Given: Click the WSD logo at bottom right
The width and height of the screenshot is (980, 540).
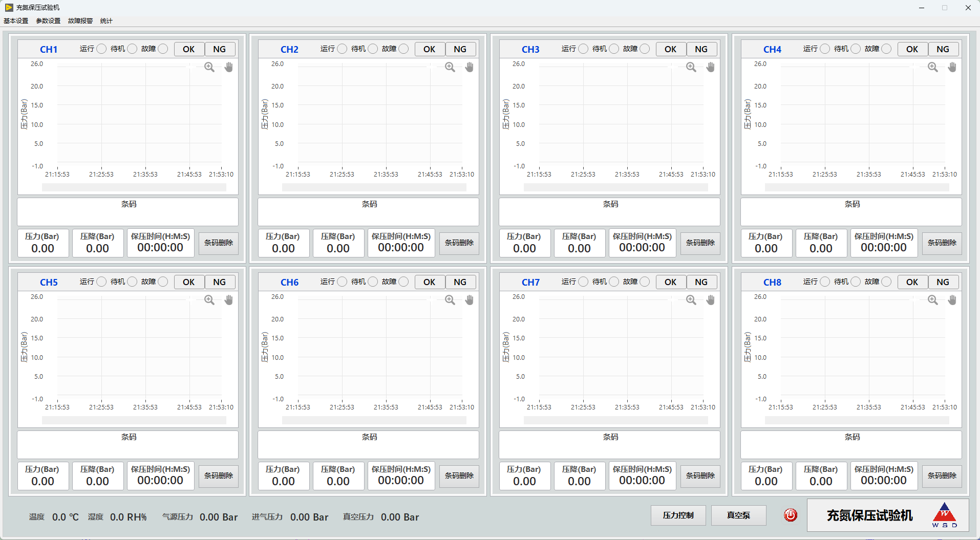Looking at the screenshot, I should coord(945,515).
